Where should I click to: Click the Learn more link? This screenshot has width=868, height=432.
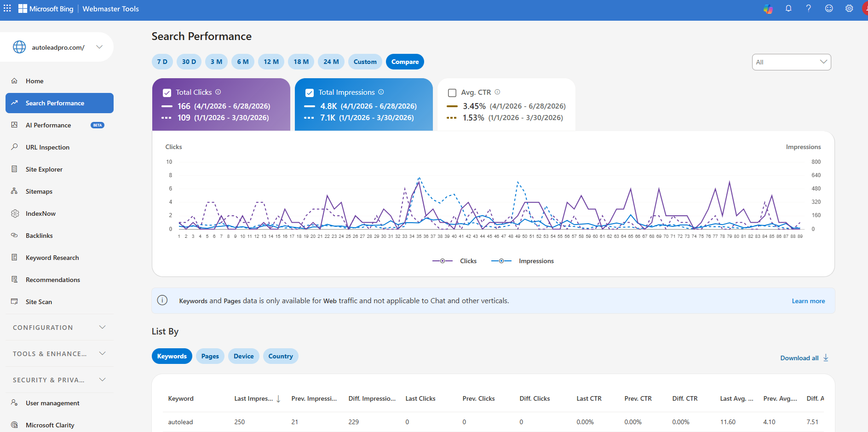click(x=808, y=301)
